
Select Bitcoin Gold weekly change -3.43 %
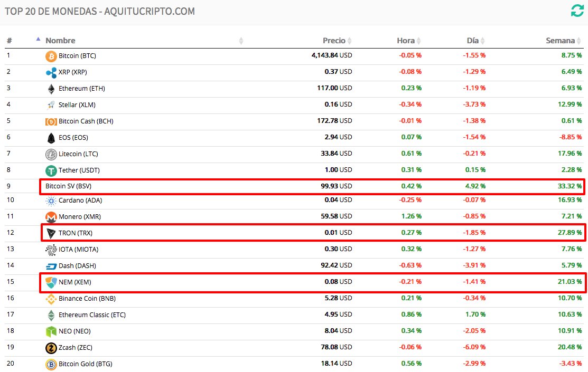571,364
